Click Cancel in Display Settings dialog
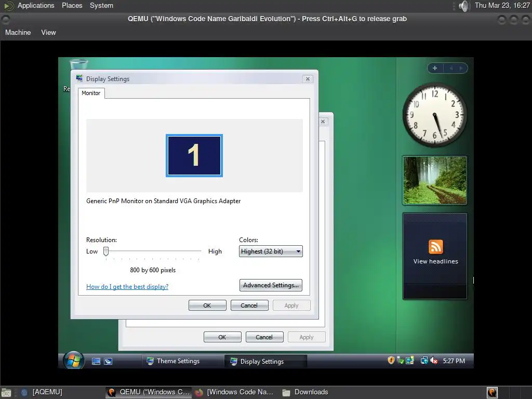Viewport: 532px width, 399px height. [x=249, y=305]
